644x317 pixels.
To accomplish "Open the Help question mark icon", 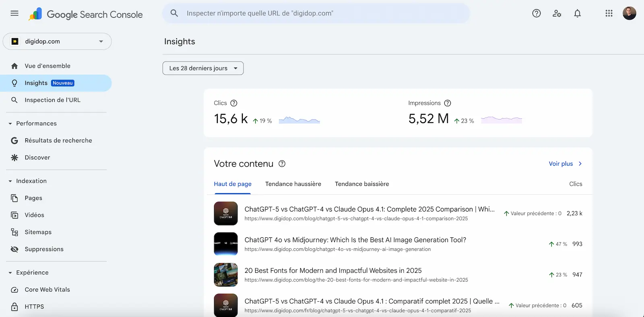I will coord(537,13).
